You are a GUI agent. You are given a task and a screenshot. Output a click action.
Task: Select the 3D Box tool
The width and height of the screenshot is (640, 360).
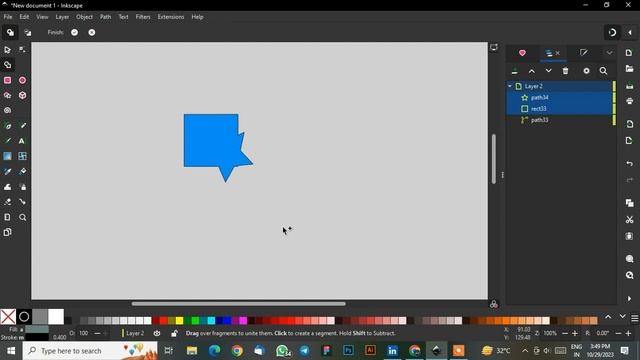22,95
